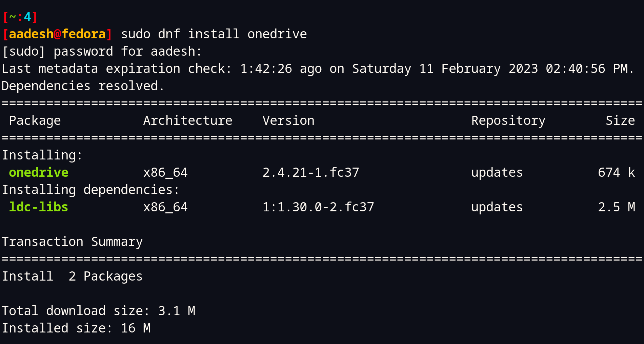Select the version 2.4.21-1.fc37 text
The height and width of the screenshot is (344, 644).
click(311, 172)
